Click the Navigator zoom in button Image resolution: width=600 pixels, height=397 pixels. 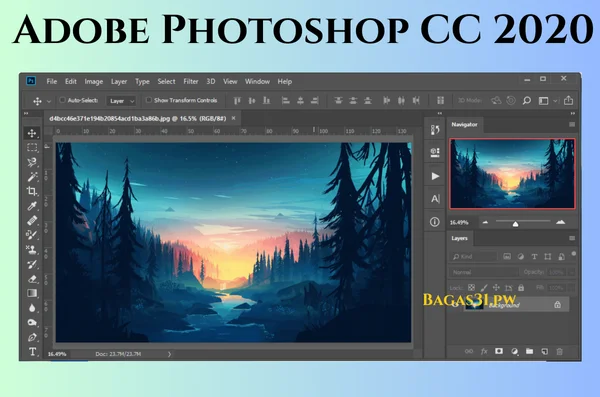[x=561, y=222]
